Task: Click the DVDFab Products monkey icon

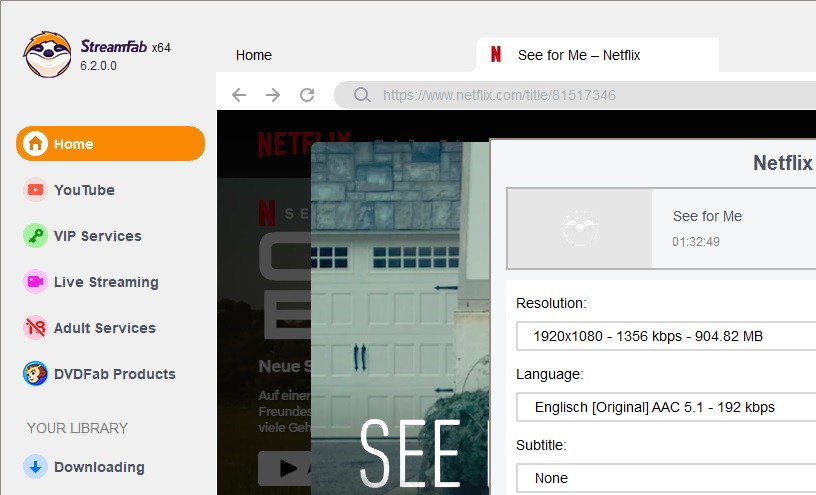Action: point(35,374)
